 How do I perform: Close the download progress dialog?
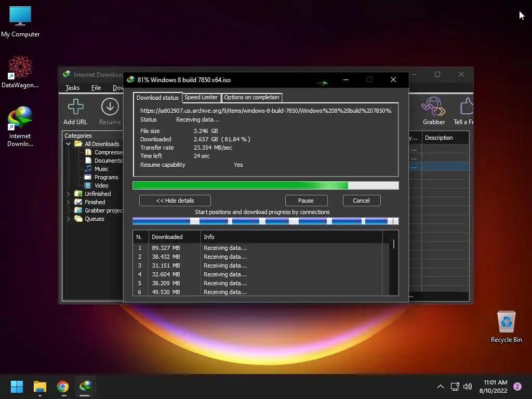393,79
